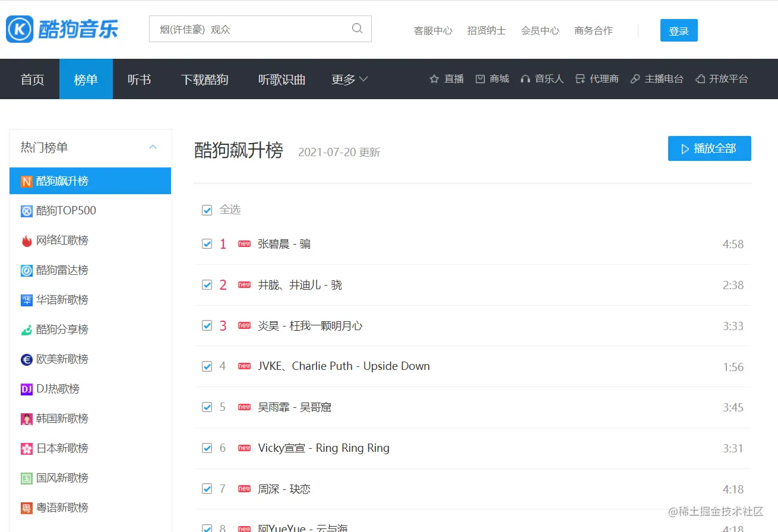This screenshot has width=778, height=532.
Task: Click song title 吴雨霏 - 吴哥窟
Action: pos(295,407)
